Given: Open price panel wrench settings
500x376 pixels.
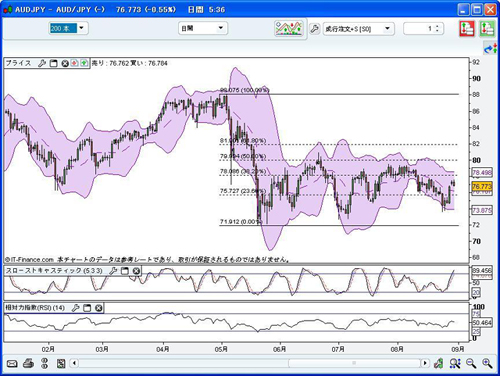Looking at the screenshot, I should 42,63.
